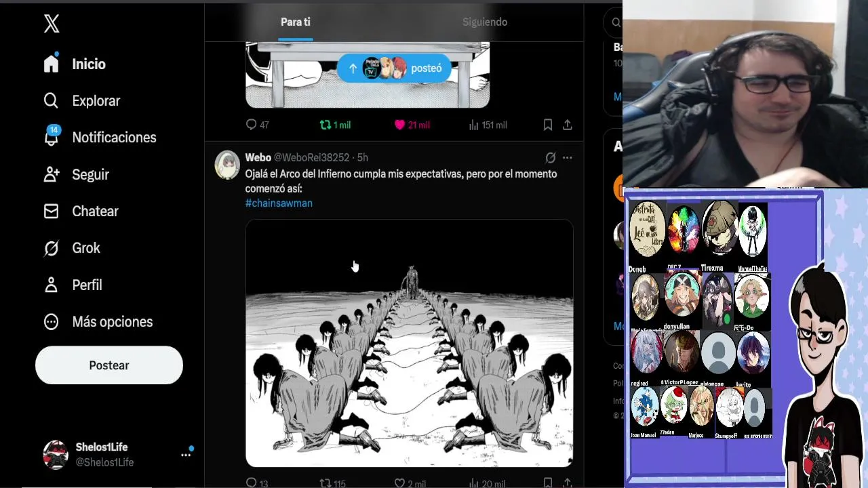Viewport: 868px width, 488px height.
Task: Click the Seguir person-plus icon
Action: click(52, 174)
